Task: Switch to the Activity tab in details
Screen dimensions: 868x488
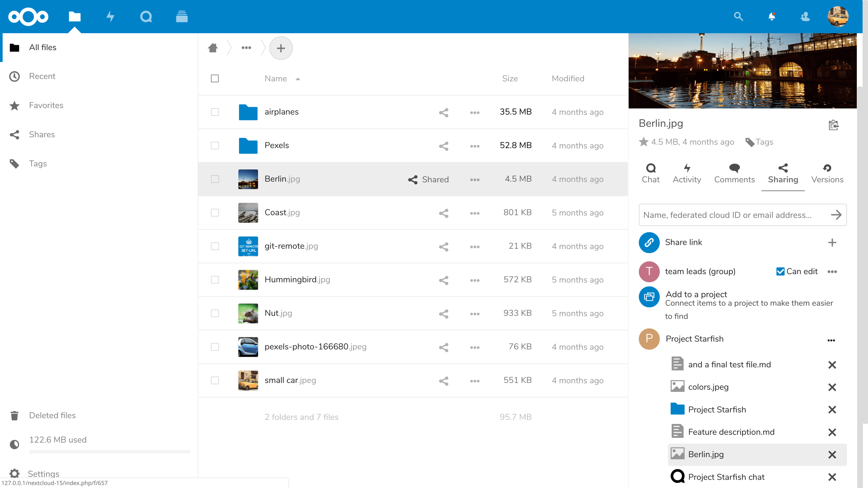Action: tap(687, 174)
